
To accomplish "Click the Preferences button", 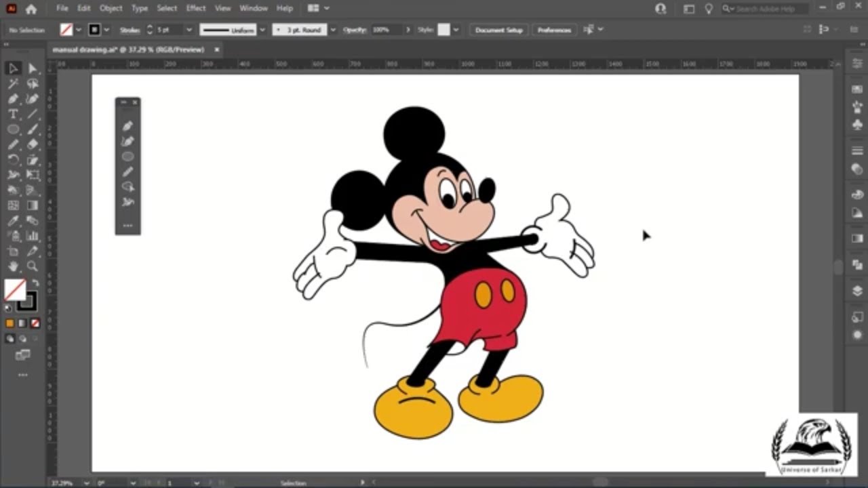I will coord(554,30).
